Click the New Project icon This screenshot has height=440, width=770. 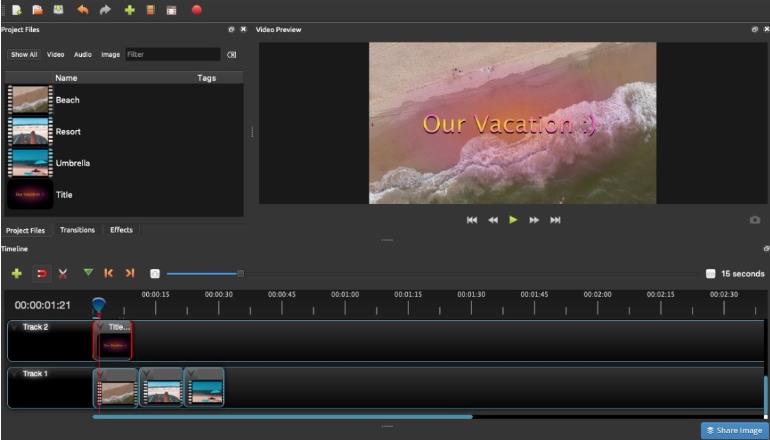coord(16,10)
